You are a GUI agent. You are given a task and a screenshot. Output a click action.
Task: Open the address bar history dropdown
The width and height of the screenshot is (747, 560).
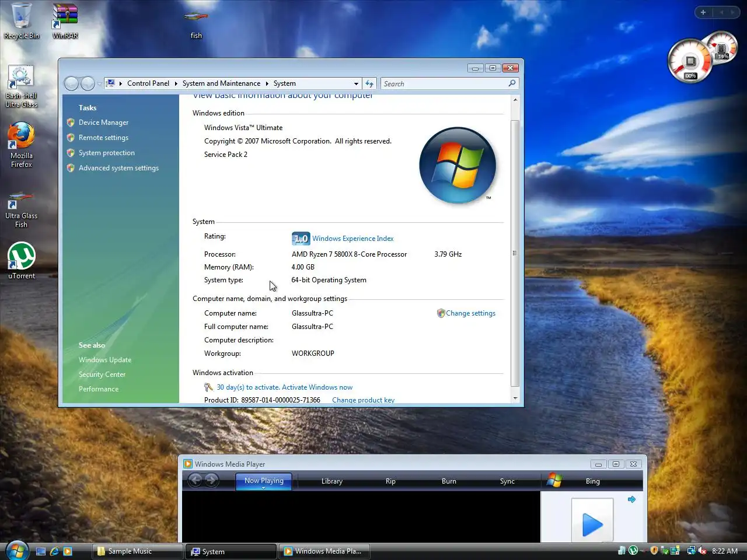356,83
